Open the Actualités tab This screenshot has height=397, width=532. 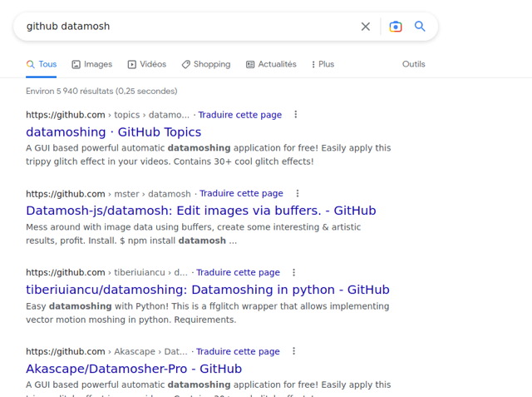click(271, 64)
